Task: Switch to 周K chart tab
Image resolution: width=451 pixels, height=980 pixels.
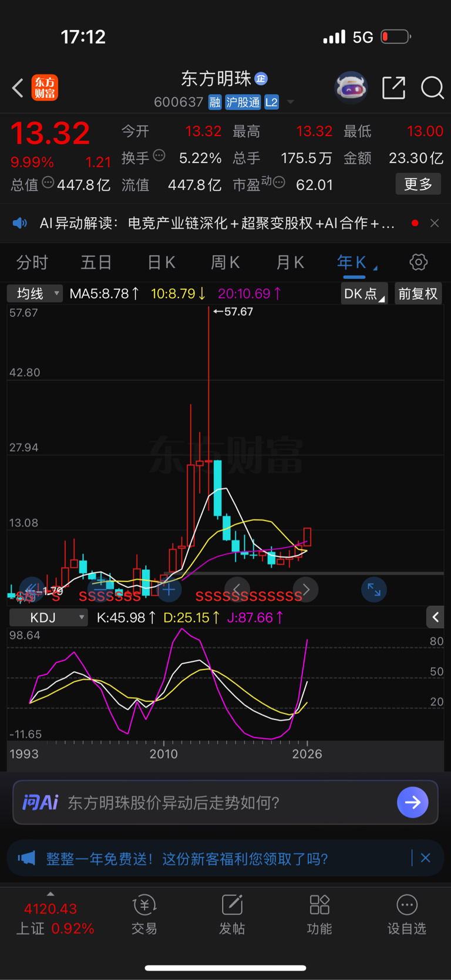Action: pyautogui.click(x=225, y=262)
